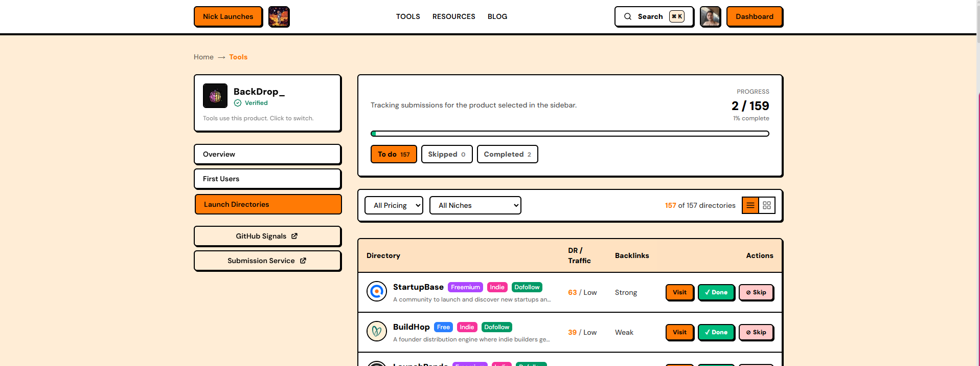
Task: Skip the BuildHop directory
Action: [756, 332]
